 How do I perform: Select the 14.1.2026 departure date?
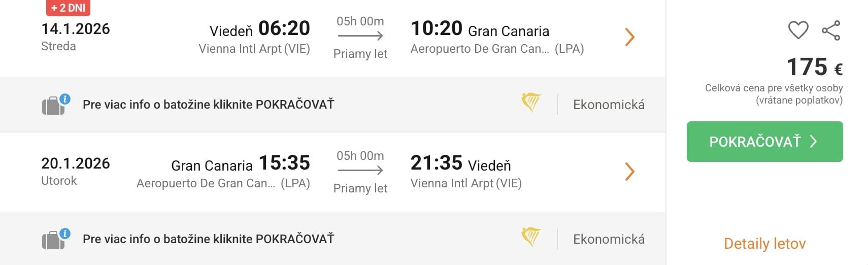(x=75, y=29)
